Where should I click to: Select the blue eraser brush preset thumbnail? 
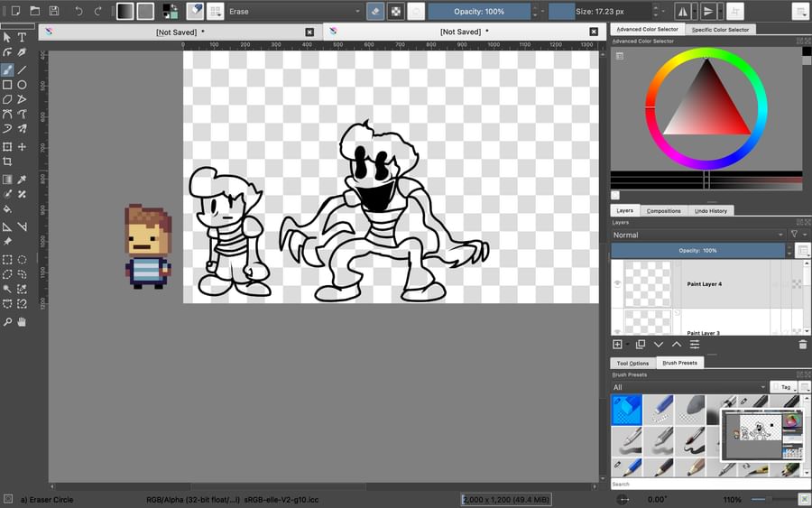click(x=627, y=410)
